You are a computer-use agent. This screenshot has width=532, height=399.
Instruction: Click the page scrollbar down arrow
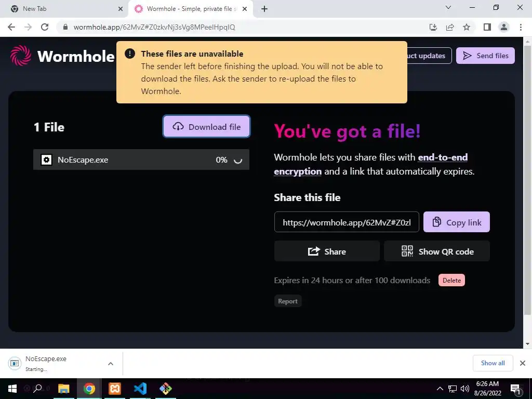click(x=527, y=344)
